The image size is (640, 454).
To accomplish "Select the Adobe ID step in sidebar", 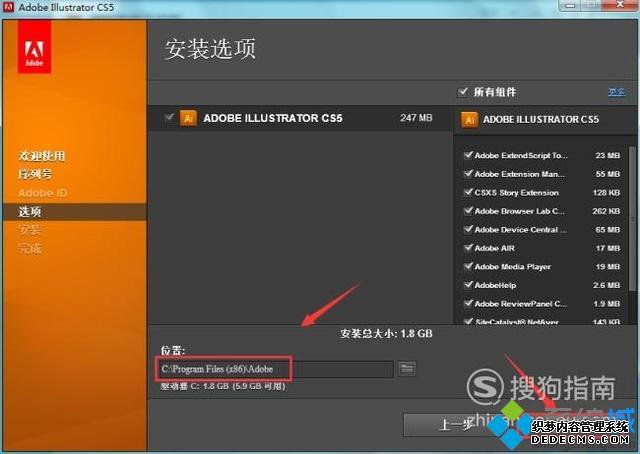I will (x=43, y=193).
